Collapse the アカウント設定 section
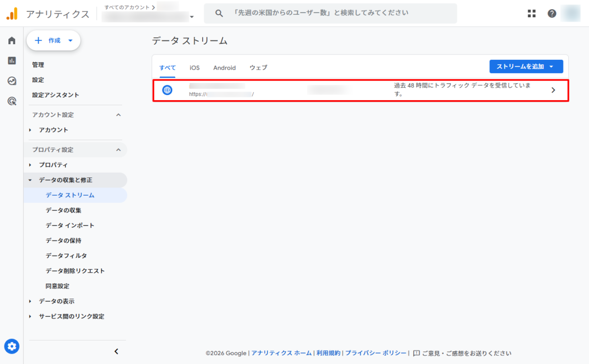This screenshot has height=364, width=589. [118, 115]
